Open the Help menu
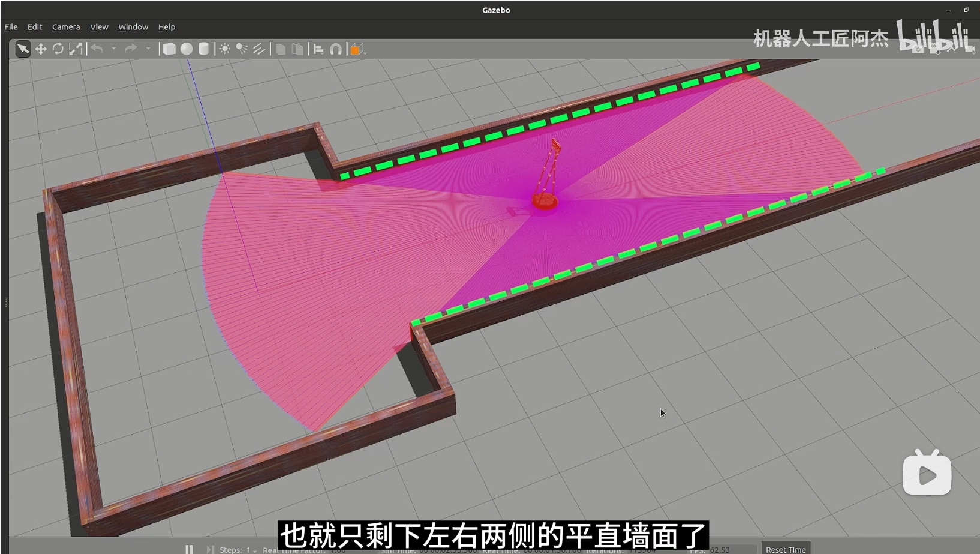Screen dimensions: 980x554 tap(167, 27)
